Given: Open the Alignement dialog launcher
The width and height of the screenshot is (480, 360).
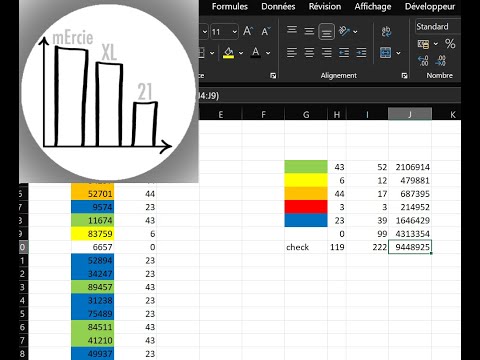Looking at the screenshot, I should pos(404,76).
